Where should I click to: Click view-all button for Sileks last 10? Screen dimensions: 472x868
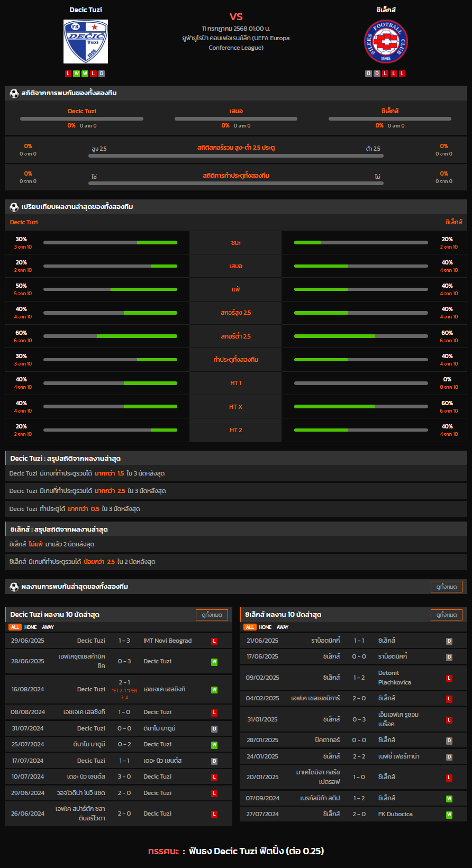tap(447, 615)
